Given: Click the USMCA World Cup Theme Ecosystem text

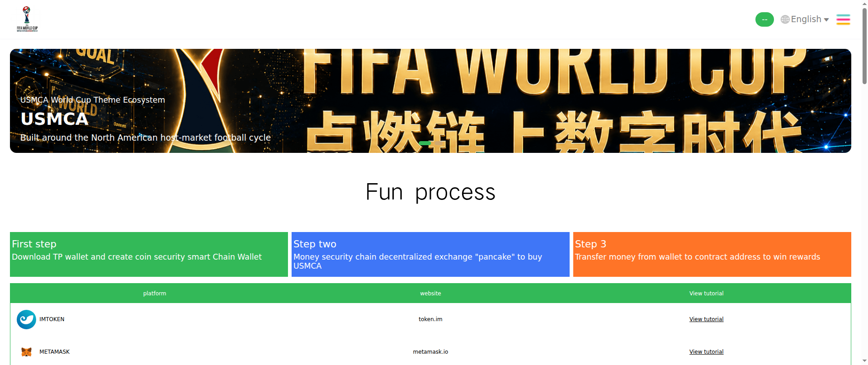Looking at the screenshot, I should (93, 100).
